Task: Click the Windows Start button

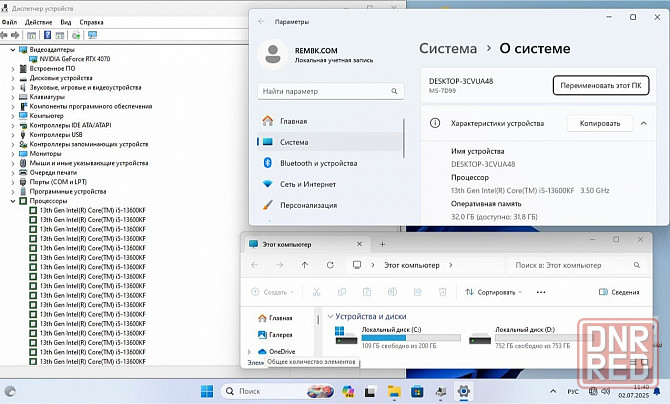Action: (207, 391)
